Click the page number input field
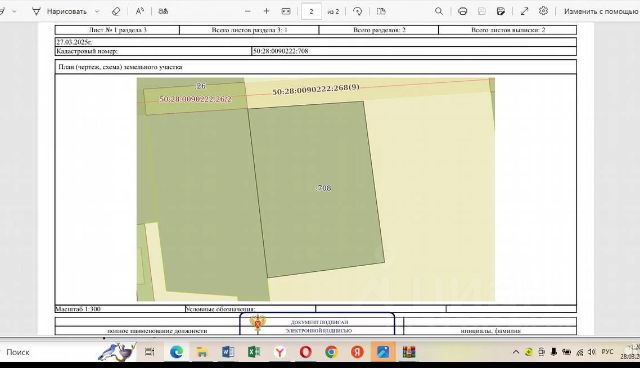The width and height of the screenshot is (640, 368). point(311,11)
